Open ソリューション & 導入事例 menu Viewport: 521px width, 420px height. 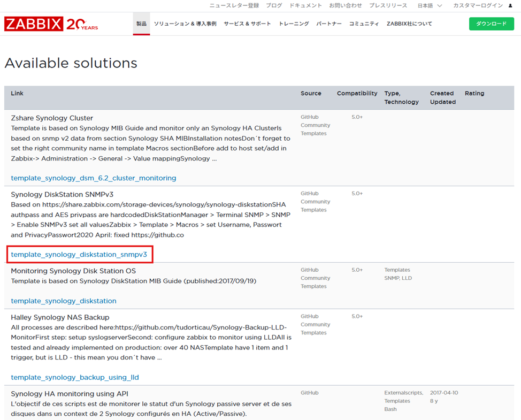[185, 24]
